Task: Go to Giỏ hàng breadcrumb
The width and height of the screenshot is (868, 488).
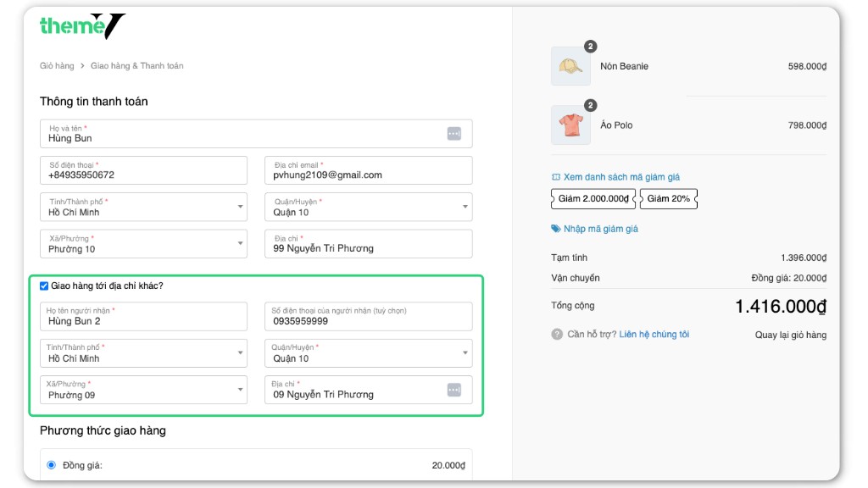Action: point(57,66)
